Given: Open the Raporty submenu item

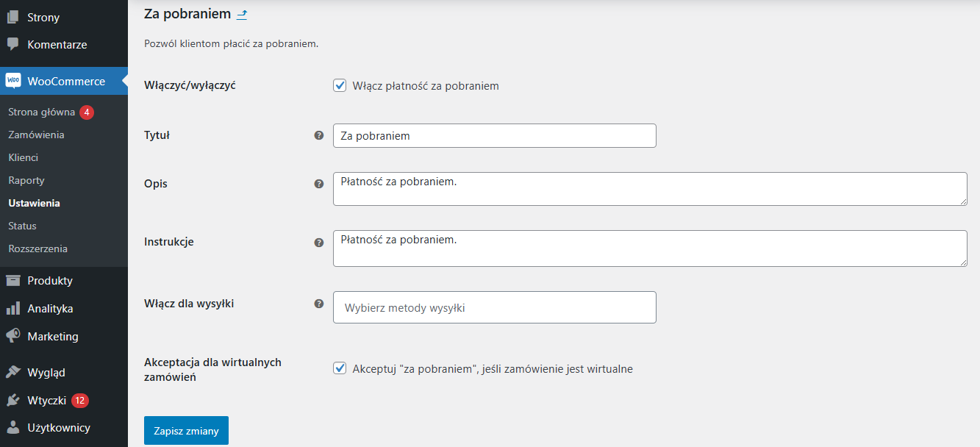Looking at the screenshot, I should click(26, 180).
